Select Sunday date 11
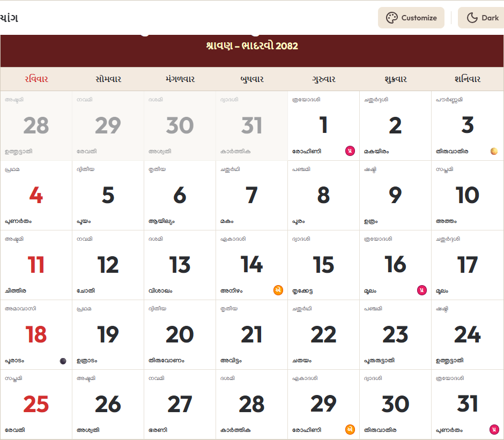Viewport: 504px width, 440px height. pyautogui.click(x=36, y=265)
